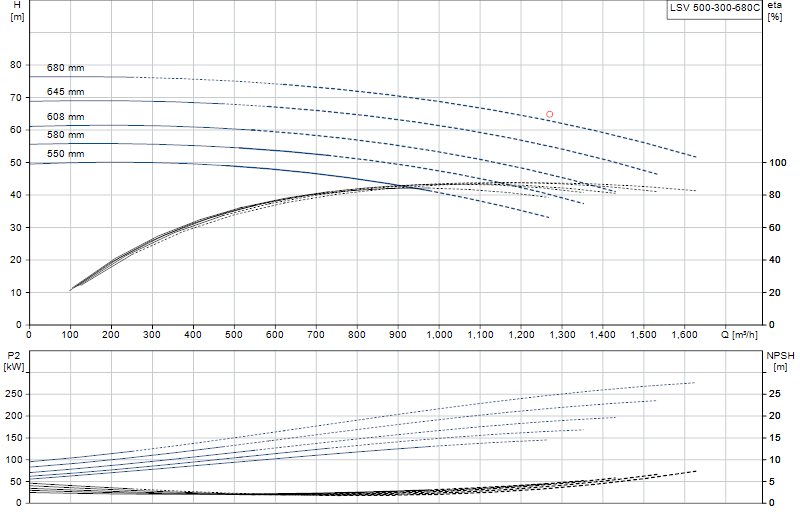Screen dimensions: 800x520
Task: Select the 608 mm impeller curve label
Action: (x=65, y=117)
